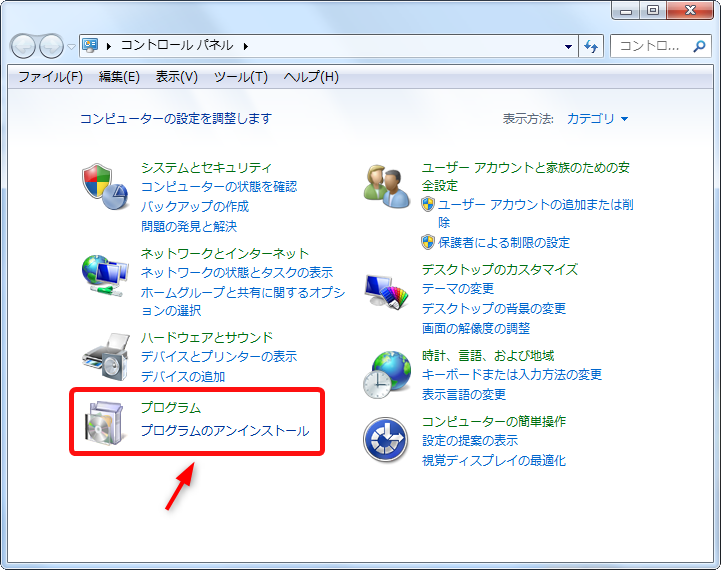Open the Hardware and Sound printer icon

[106, 357]
